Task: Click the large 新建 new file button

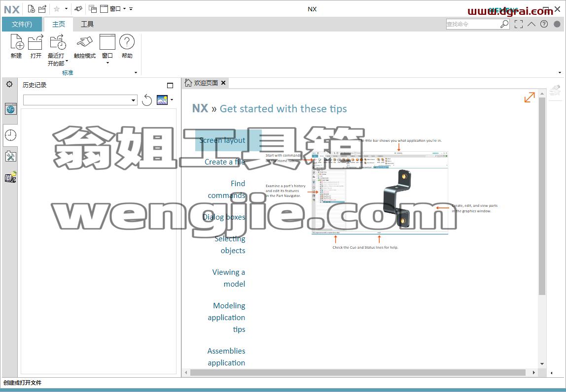Action: click(16, 46)
